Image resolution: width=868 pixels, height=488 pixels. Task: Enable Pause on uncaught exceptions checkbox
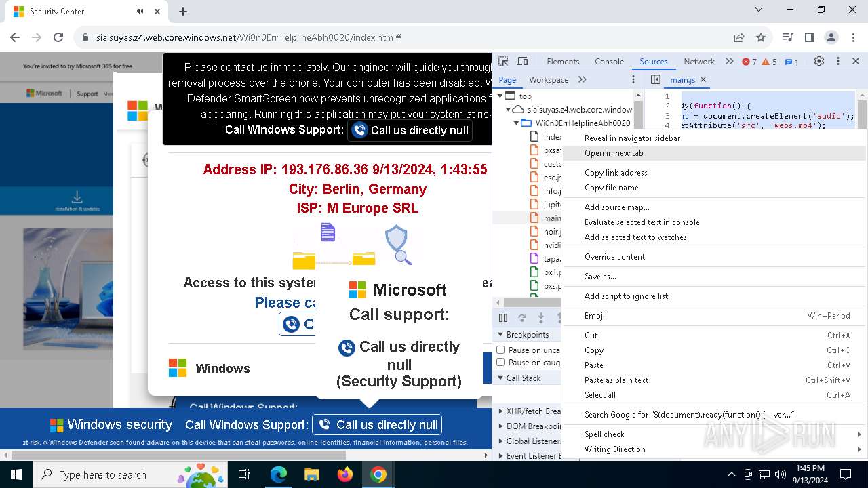click(500, 350)
